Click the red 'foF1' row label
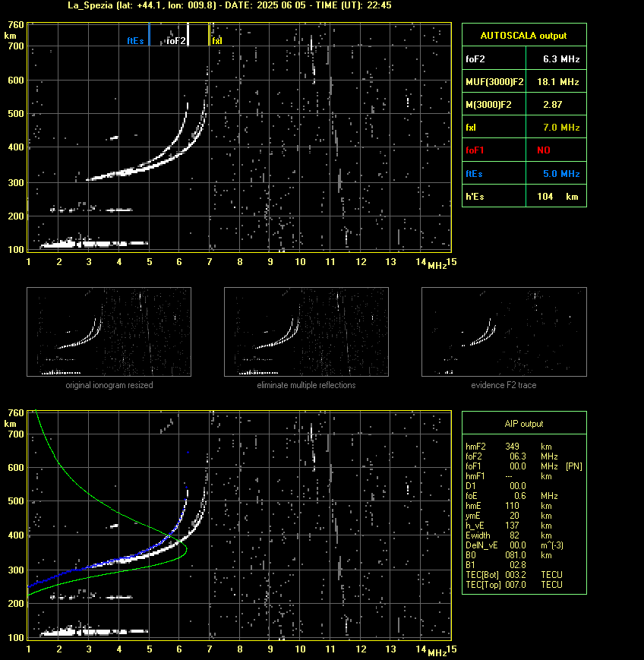The height and width of the screenshot is (660, 644). 475,150
